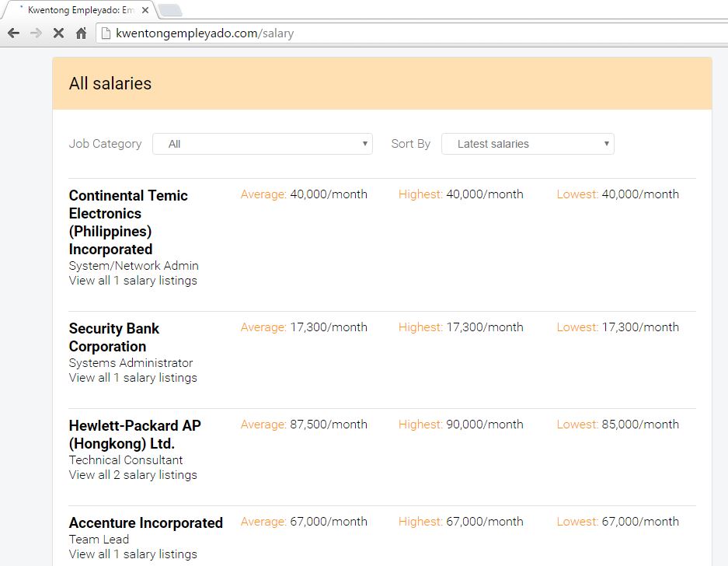
Task: Click Accenture lowest 67,000/month value
Action: tap(640, 522)
